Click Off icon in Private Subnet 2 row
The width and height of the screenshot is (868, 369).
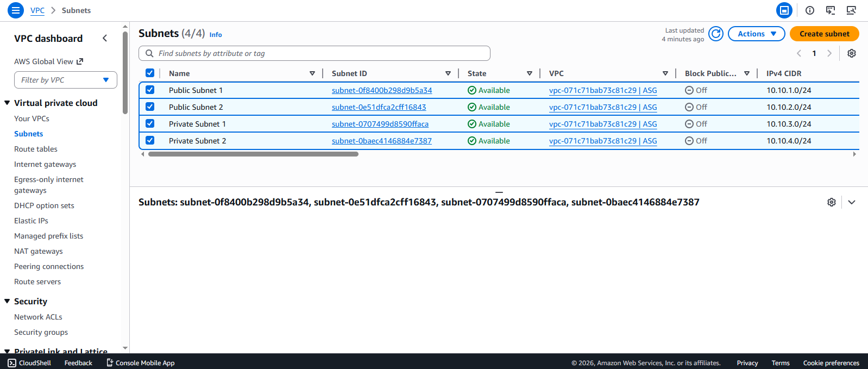click(689, 141)
